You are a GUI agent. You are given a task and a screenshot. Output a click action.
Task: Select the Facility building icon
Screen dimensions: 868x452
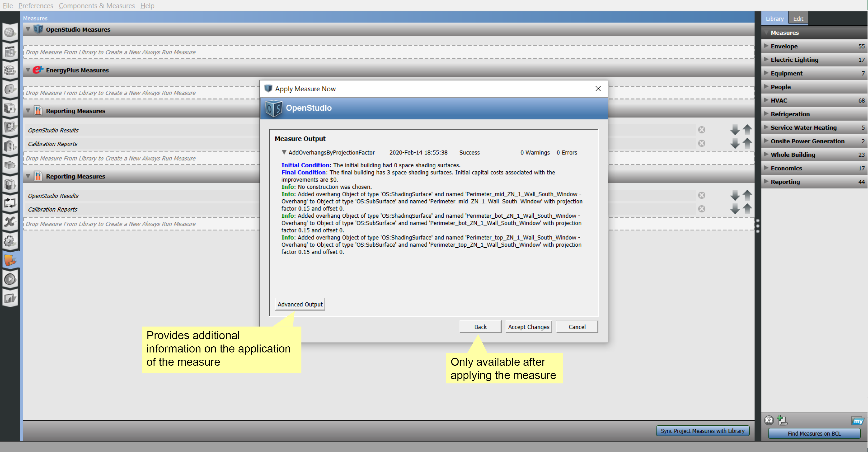click(x=10, y=146)
